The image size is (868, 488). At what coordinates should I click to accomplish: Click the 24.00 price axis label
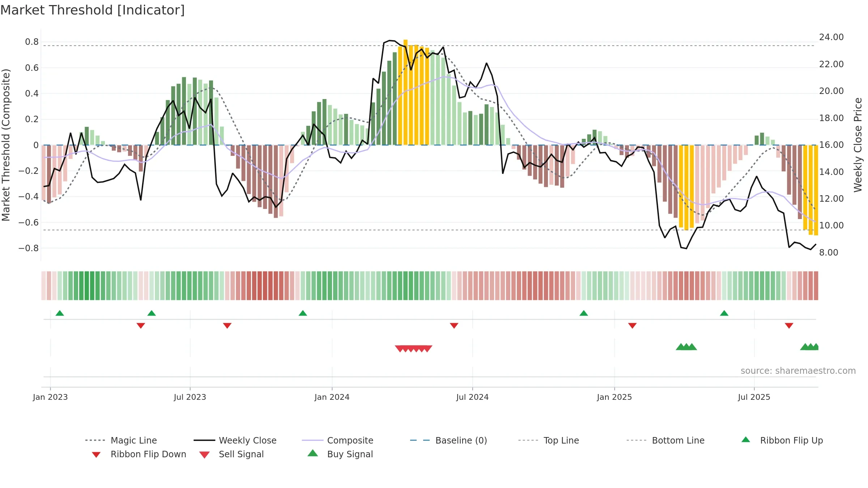[x=831, y=37]
